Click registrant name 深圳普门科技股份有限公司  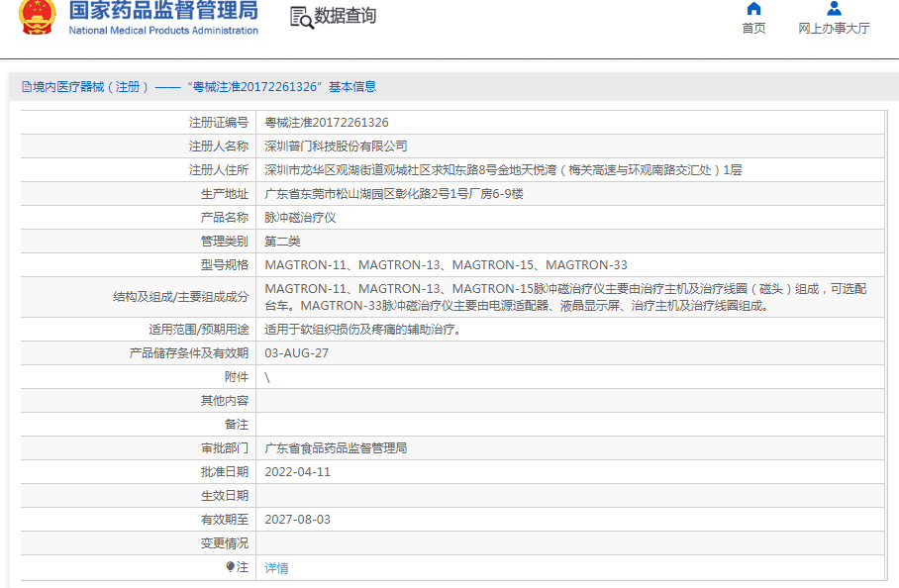(336, 147)
